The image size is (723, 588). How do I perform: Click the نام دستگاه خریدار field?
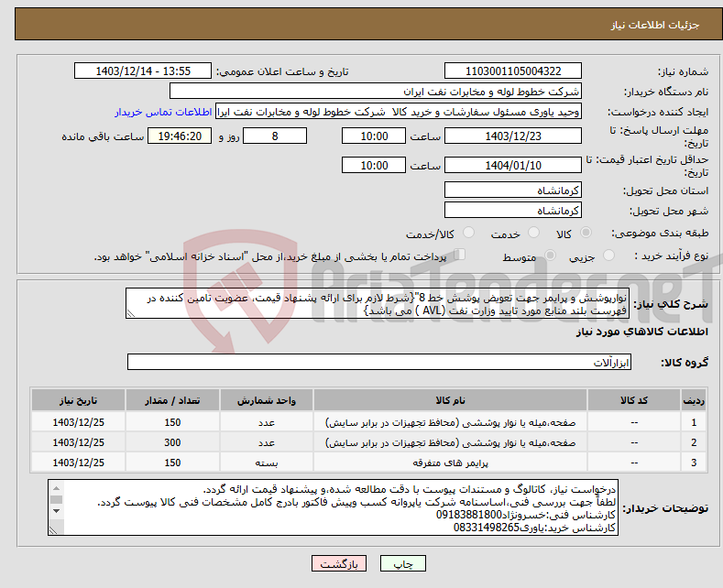376,92
